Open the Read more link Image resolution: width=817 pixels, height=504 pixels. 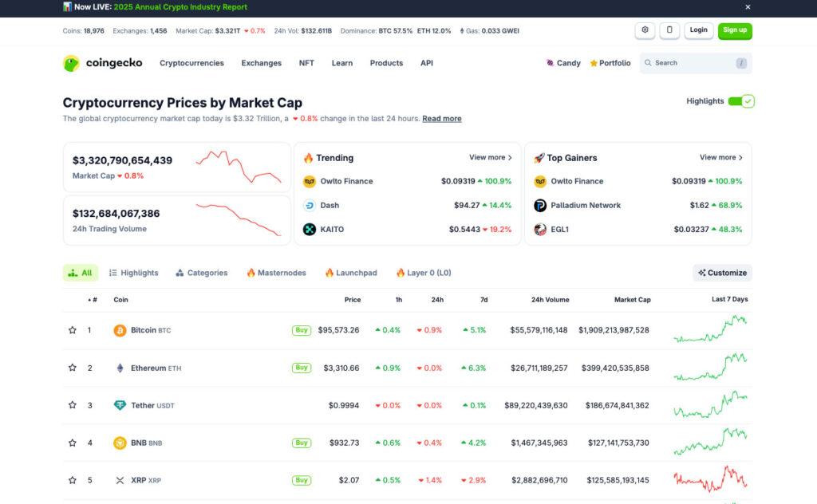point(441,119)
